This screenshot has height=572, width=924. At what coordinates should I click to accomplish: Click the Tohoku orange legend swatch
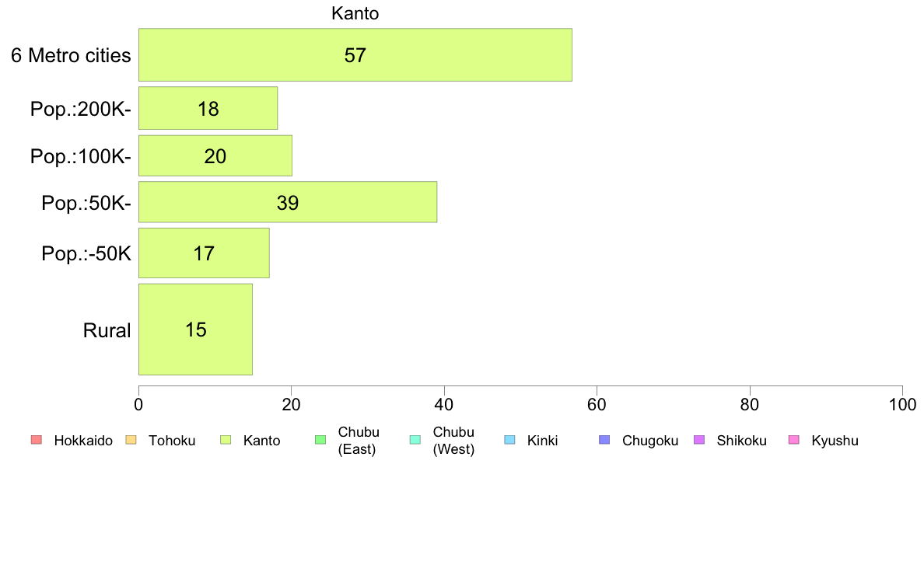pos(131,440)
